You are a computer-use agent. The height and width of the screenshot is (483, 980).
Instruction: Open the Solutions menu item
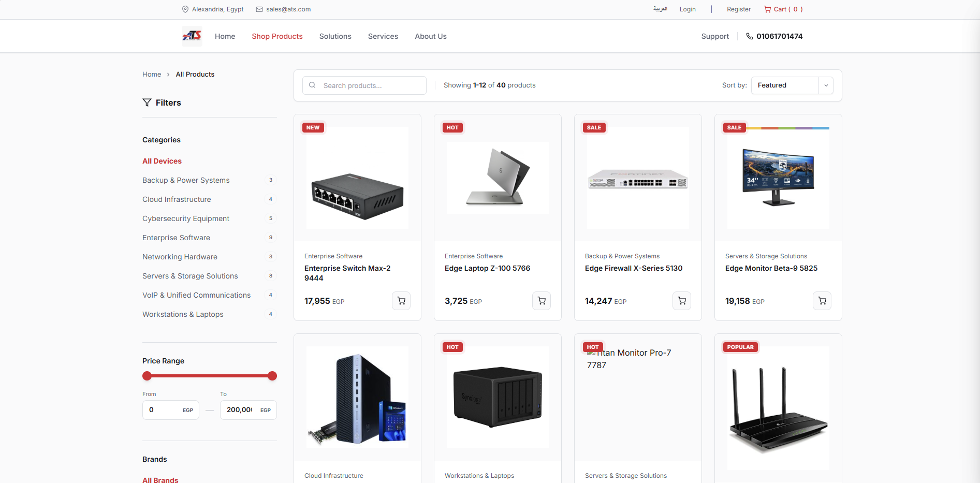click(335, 36)
